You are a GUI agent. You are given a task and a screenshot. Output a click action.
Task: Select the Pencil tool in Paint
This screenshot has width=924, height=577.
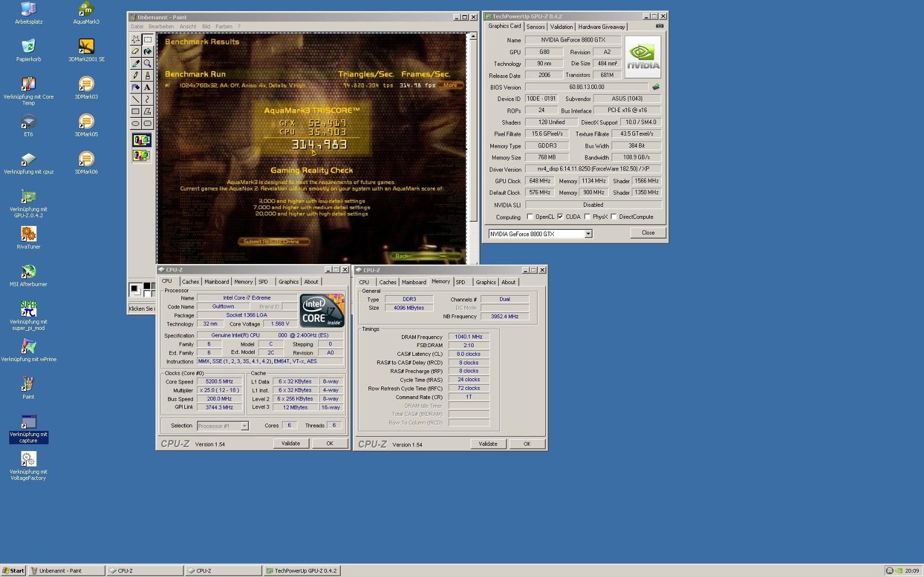pos(135,75)
